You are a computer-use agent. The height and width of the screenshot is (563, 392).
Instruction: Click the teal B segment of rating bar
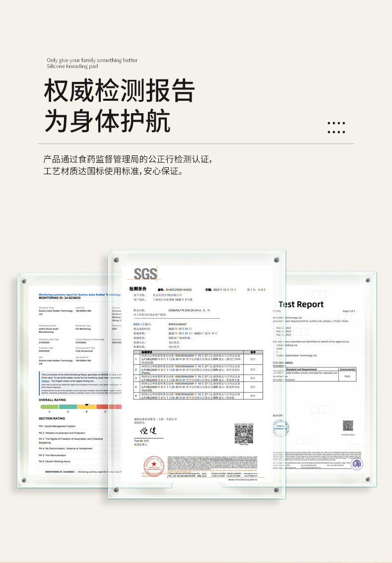[68, 407]
